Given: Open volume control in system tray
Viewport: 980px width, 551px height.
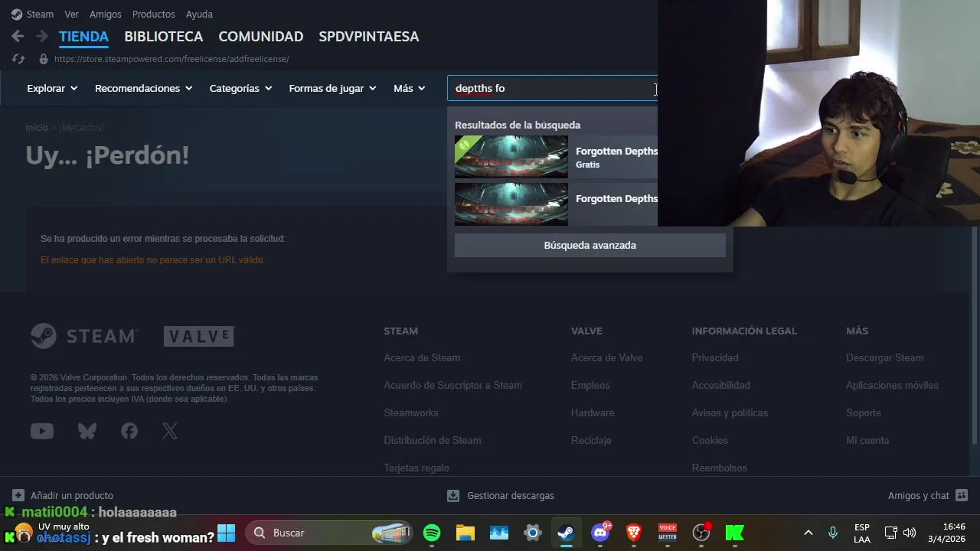Looking at the screenshot, I should tap(910, 533).
